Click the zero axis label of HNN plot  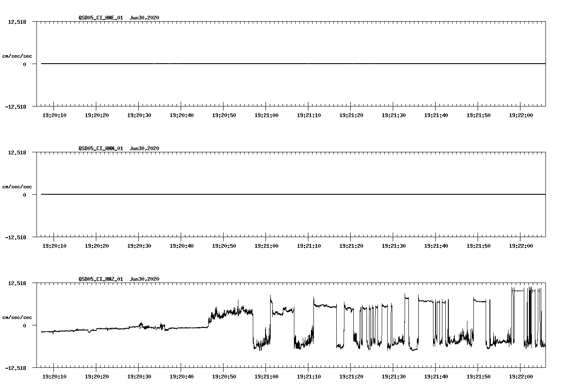pos(25,195)
